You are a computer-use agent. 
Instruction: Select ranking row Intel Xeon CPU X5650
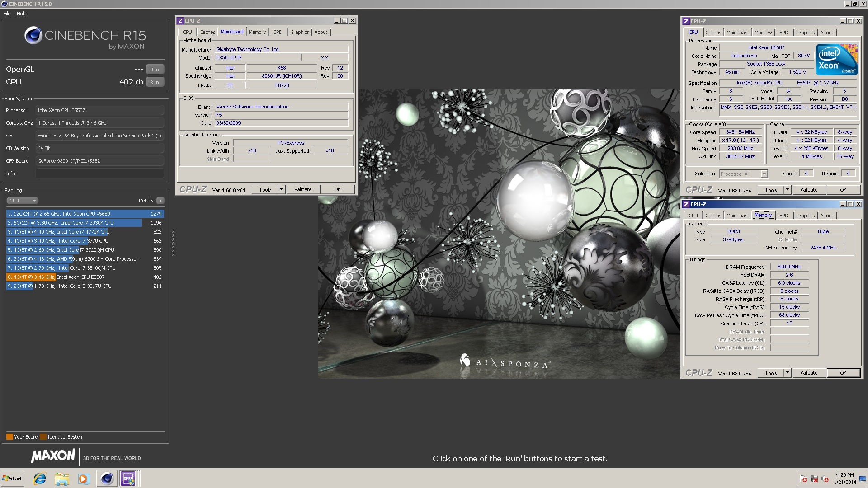pyautogui.click(x=85, y=214)
